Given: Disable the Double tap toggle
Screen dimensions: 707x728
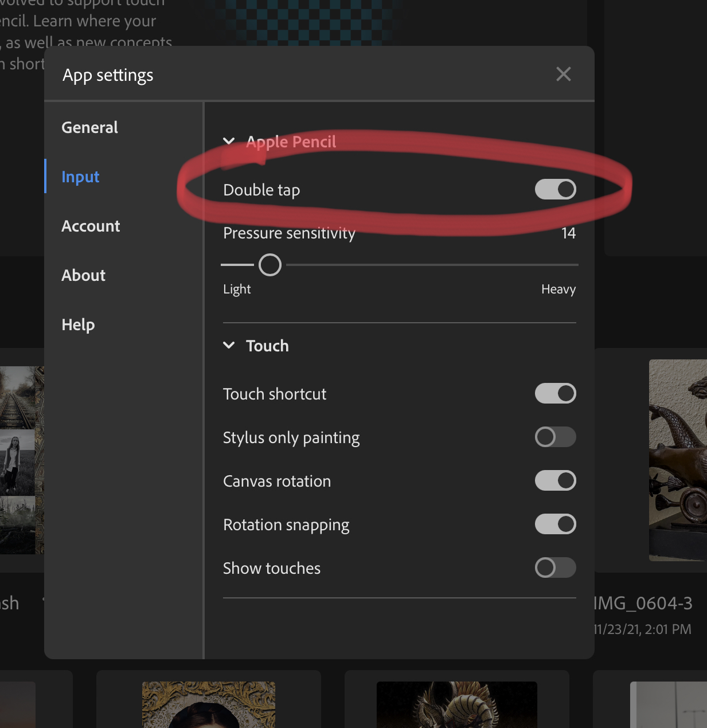Looking at the screenshot, I should pos(555,189).
